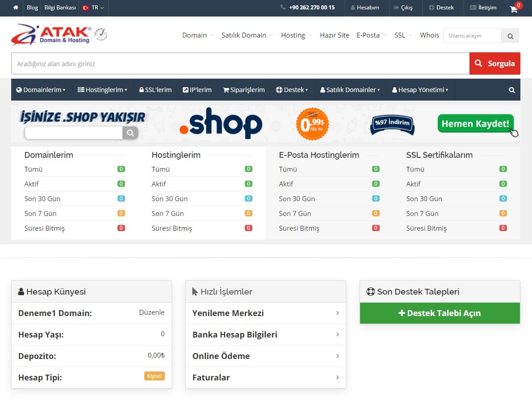Click the Sorgula search button
The image size is (532, 405).
click(494, 63)
